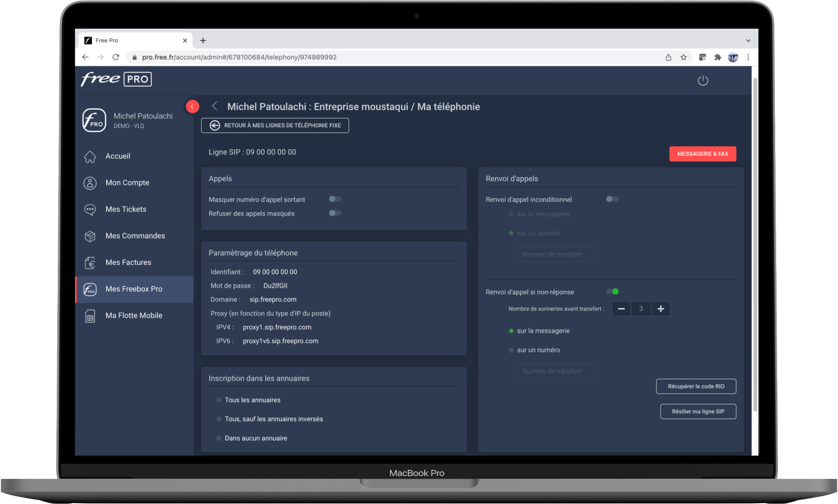Click the Ma Flotte Mobile SIM icon
838x504 pixels.
[x=90, y=316]
